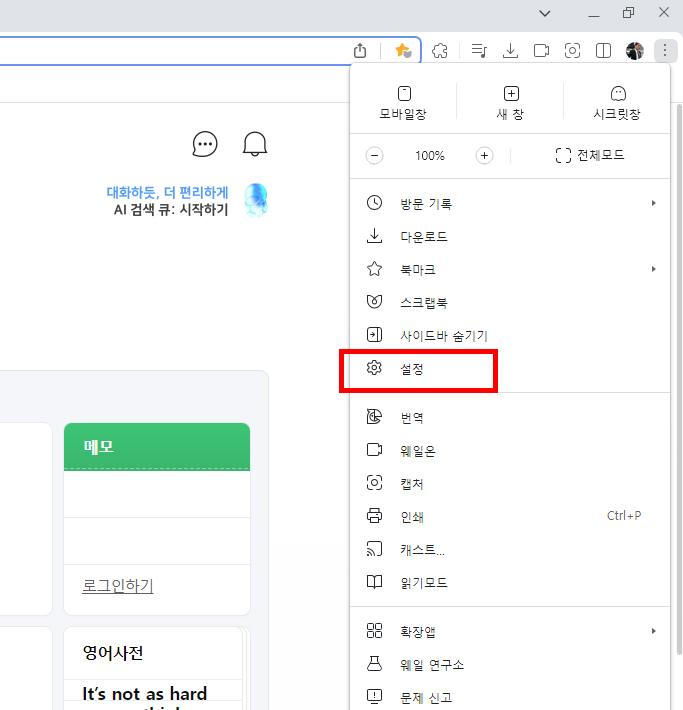Screen dimensions: 683x710
Task: Click the Whale On video toolbar icon
Action: [541, 50]
